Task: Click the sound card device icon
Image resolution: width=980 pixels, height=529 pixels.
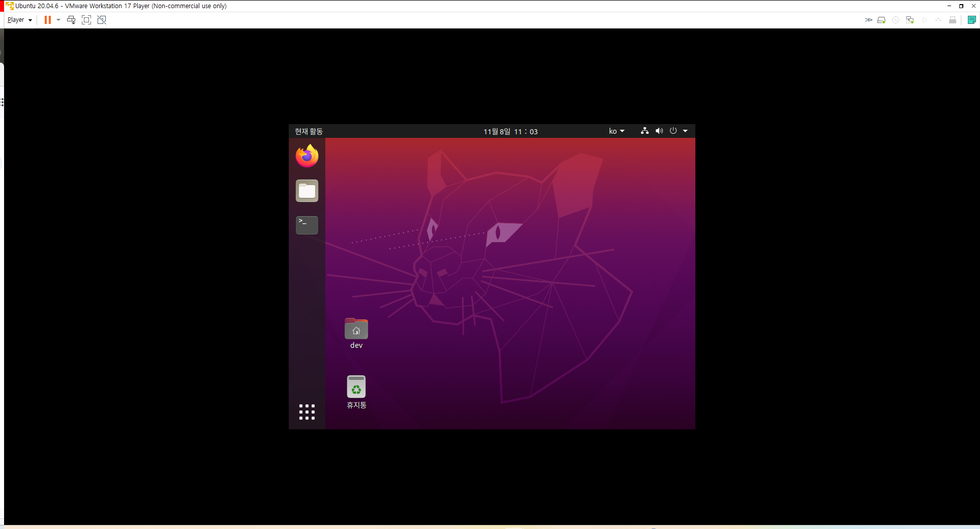Action: (x=924, y=20)
